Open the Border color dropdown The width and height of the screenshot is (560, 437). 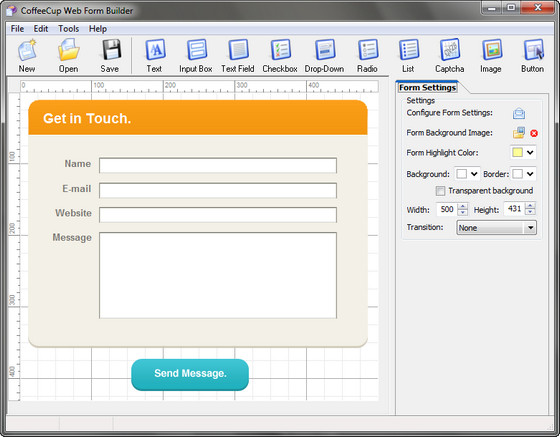[523, 174]
